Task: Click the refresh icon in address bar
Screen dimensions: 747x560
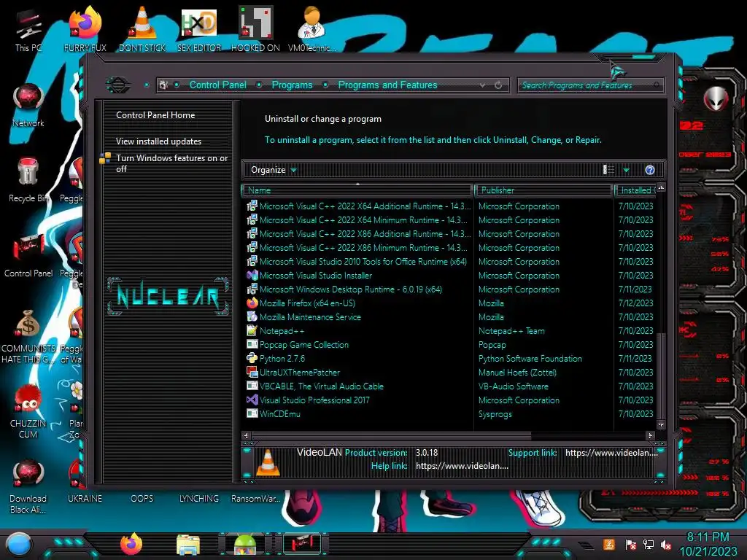Action: (498, 85)
